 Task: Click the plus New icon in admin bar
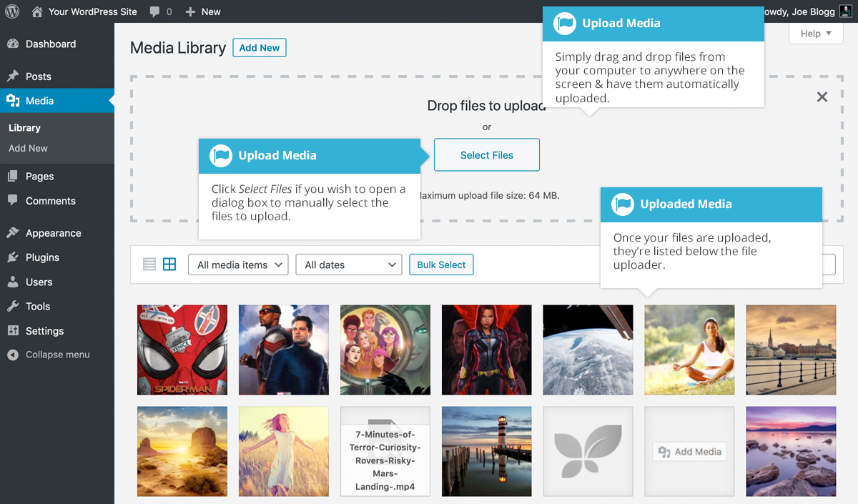tap(190, 12)
